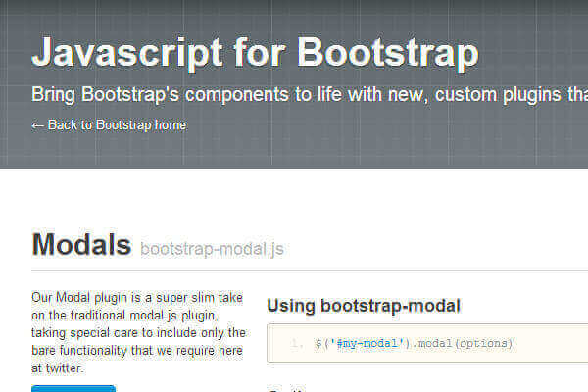Click the Modals section heading

[x=81, y=244]
